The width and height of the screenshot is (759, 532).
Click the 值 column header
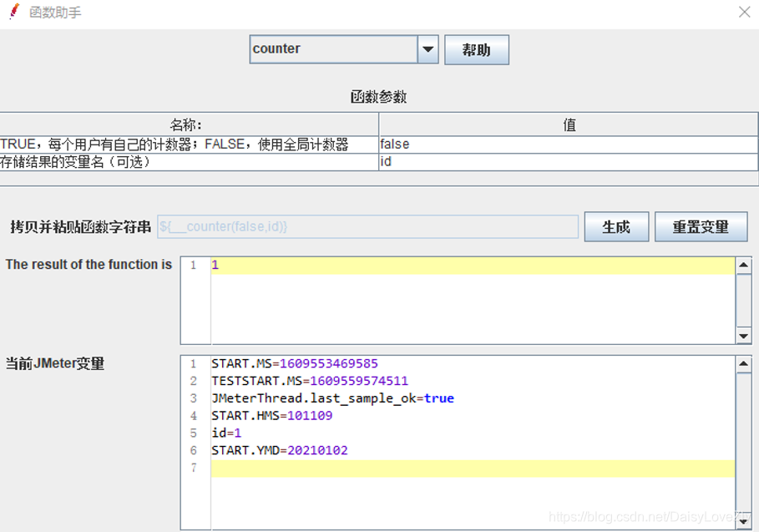click(x=569, y=125)
